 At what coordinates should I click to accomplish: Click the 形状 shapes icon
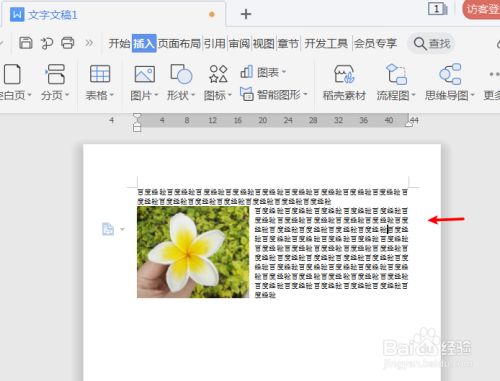[x=181, y=74]
